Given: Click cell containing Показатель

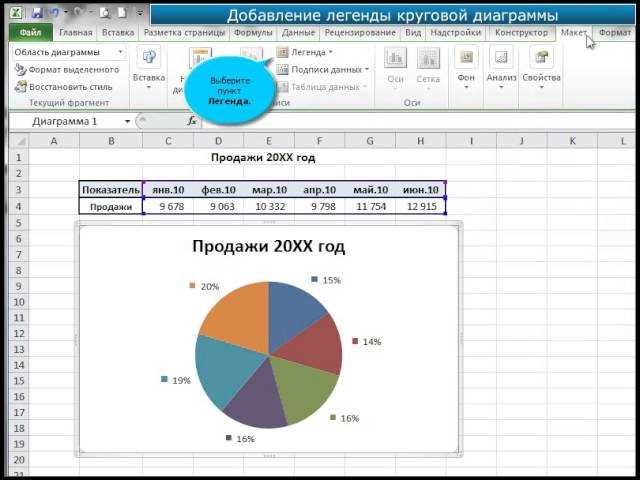Looking at the screenshot, I should [111, 190].
